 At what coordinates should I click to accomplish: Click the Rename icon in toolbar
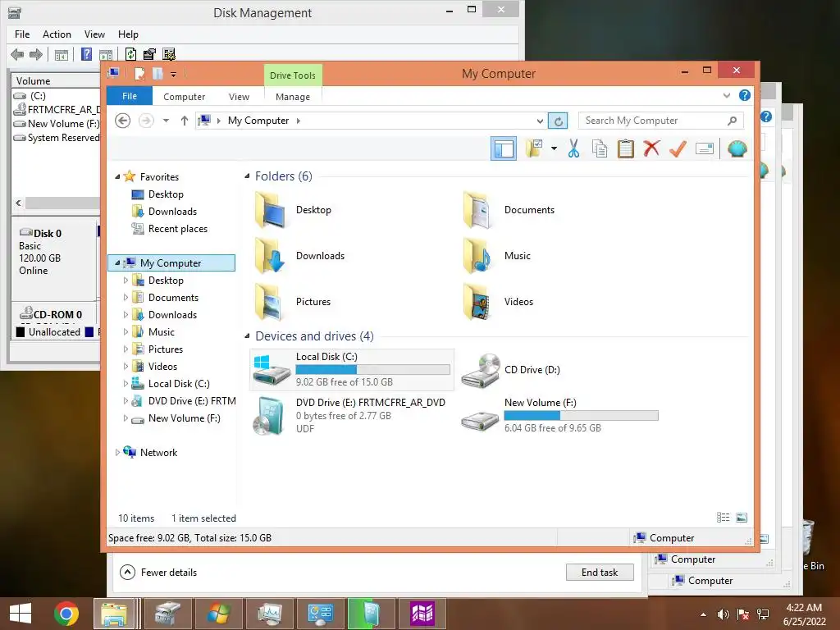(x=705, y=149)
